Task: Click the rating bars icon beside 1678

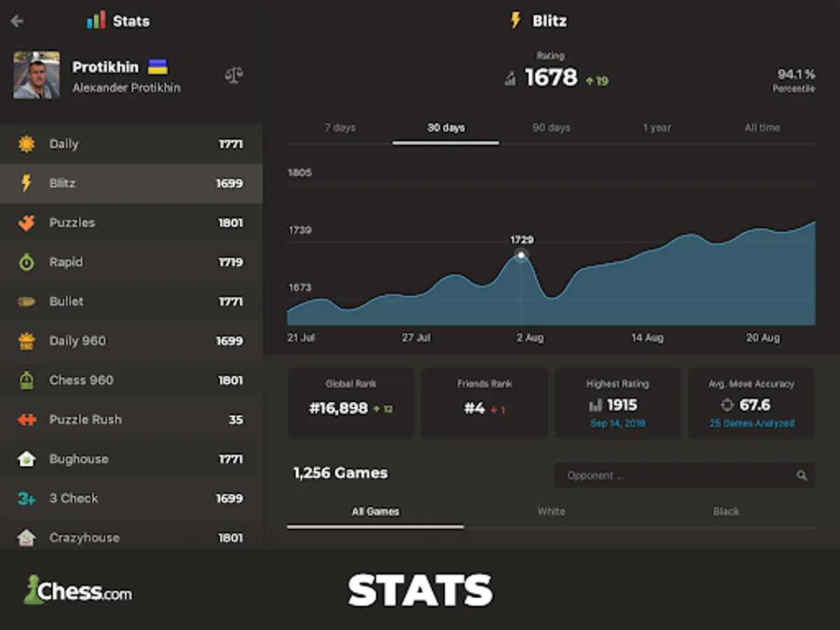Action: (x=510, y=78)
